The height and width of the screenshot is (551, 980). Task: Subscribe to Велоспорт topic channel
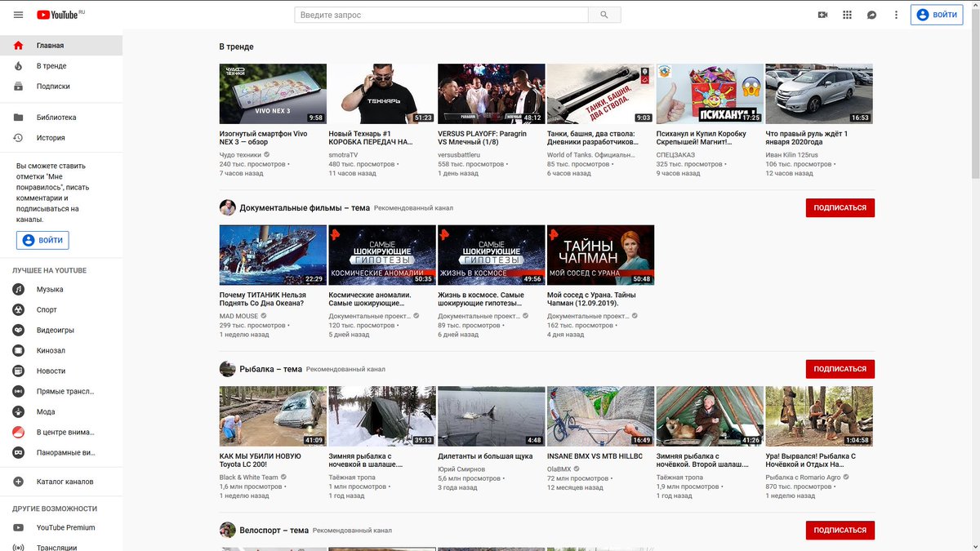click(840, 531)
